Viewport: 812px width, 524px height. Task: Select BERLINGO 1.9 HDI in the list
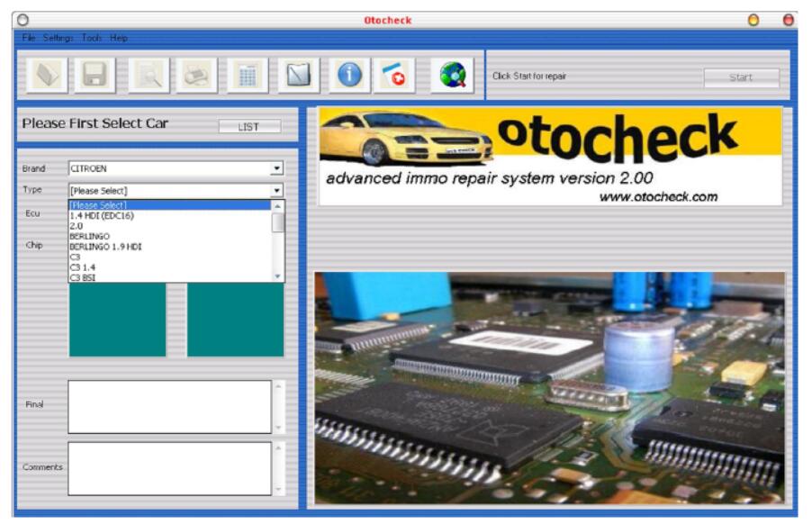pos(169,247)
